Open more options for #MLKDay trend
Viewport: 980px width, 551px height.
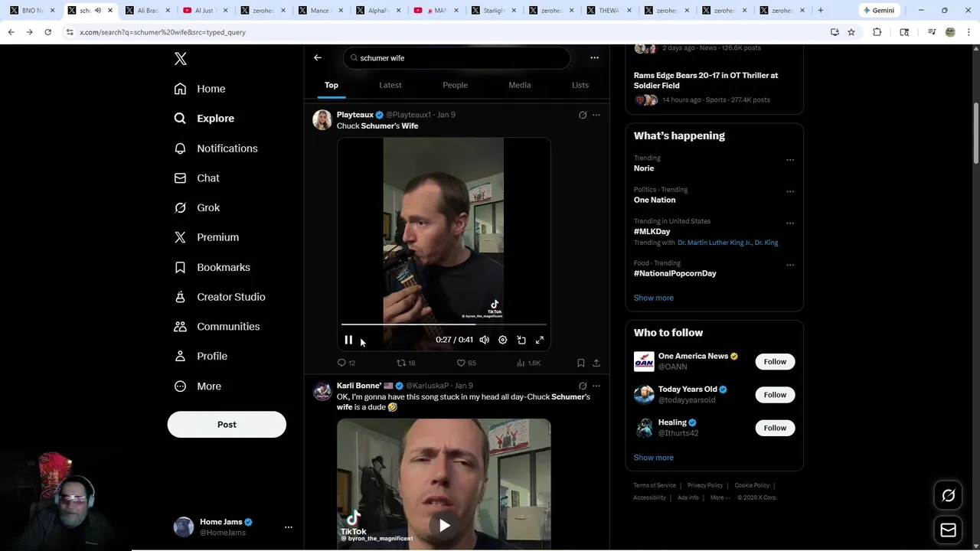790,223
